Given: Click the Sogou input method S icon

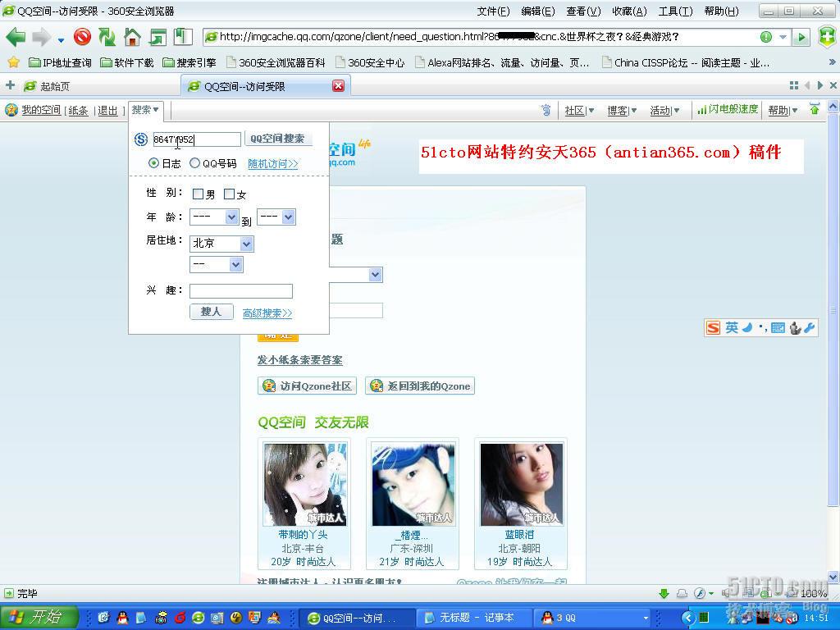Looking at the screenshot, I should point(713,328).
